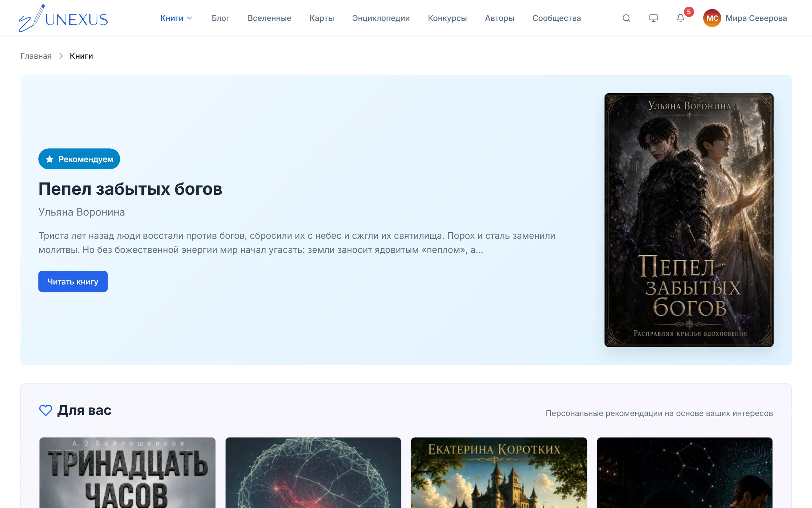Click the monitor display icon in header
This screenshot has width=812, height=508.
(653, 18)
